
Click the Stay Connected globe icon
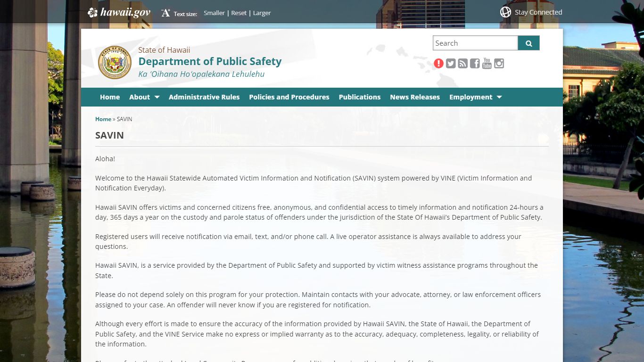(505, 12)
